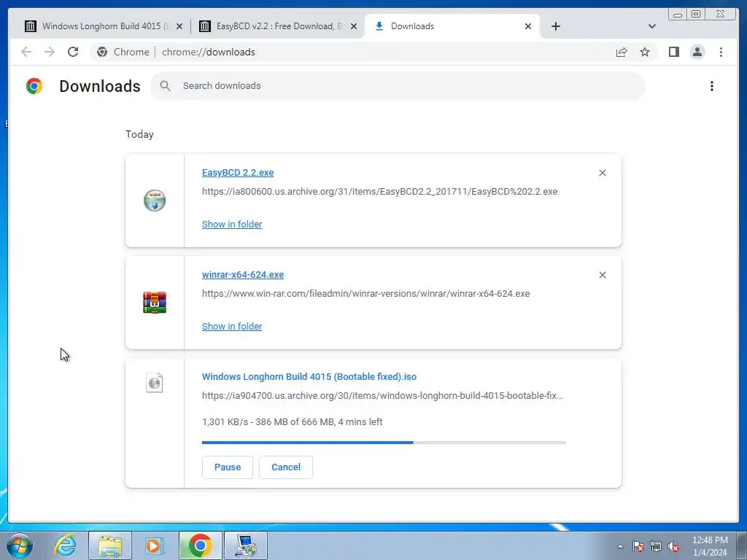Click the ISO disc file icon
The width and height of the screenshot is (747, 560).
point(155,383)
